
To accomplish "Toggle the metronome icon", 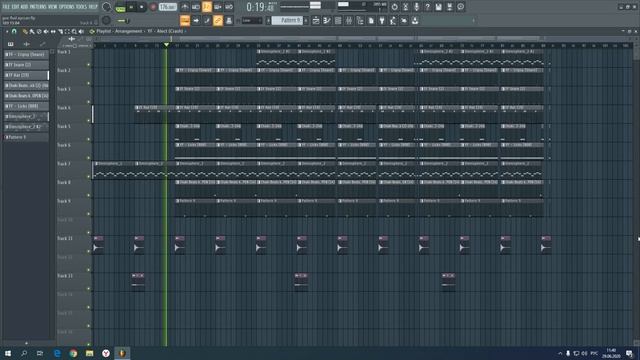I will coord(185,7).
